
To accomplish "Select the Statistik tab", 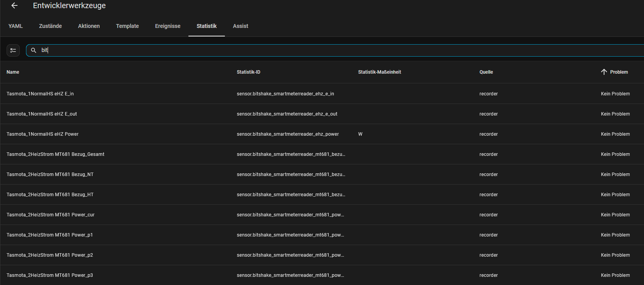I will pos(206,26).
